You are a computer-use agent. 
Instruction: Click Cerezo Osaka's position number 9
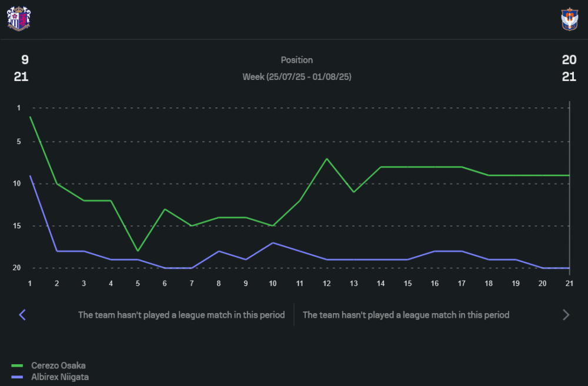[x=25, y=60]
